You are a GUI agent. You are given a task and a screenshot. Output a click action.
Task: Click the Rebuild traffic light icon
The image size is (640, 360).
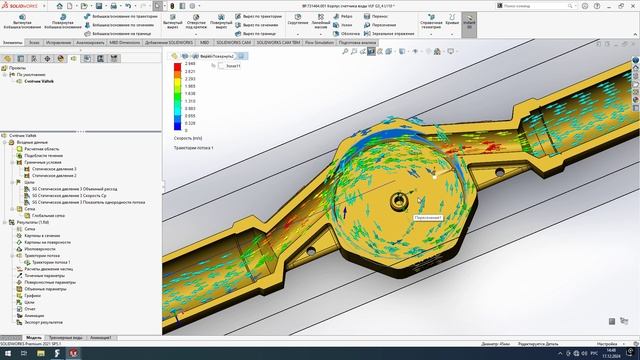click(x=172, y=6)
